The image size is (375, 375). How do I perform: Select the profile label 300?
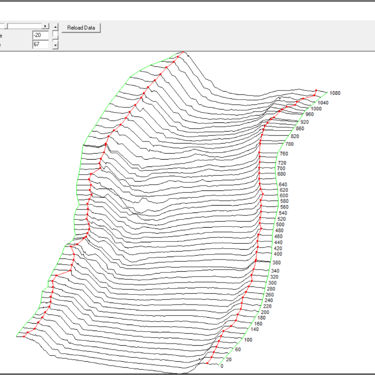[273, 283]
